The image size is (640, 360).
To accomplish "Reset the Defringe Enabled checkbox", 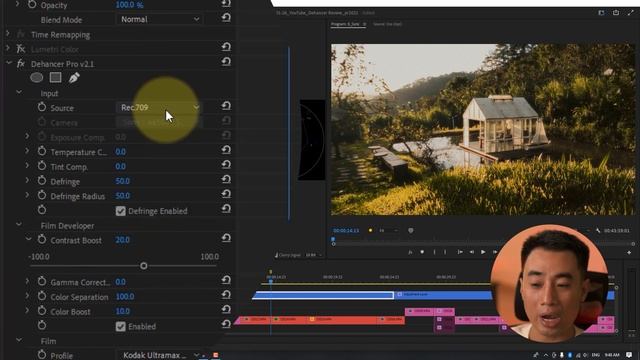I will 226,209.
